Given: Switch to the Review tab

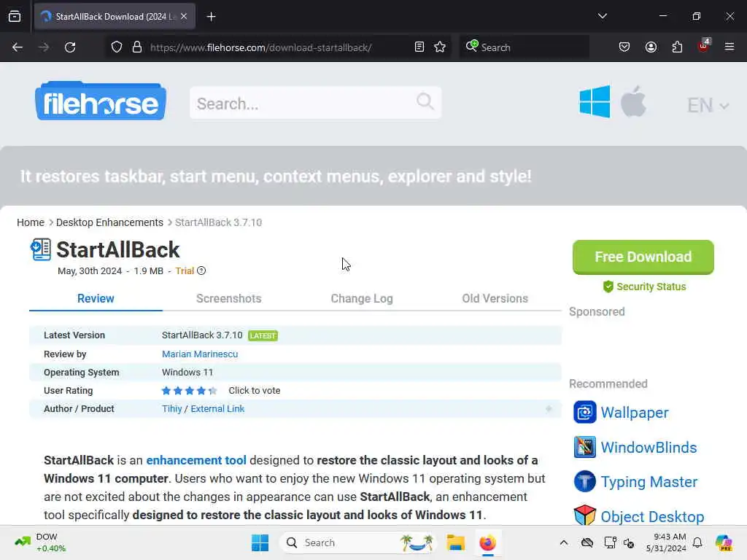Looking at the screenshot, I should 96,298.
